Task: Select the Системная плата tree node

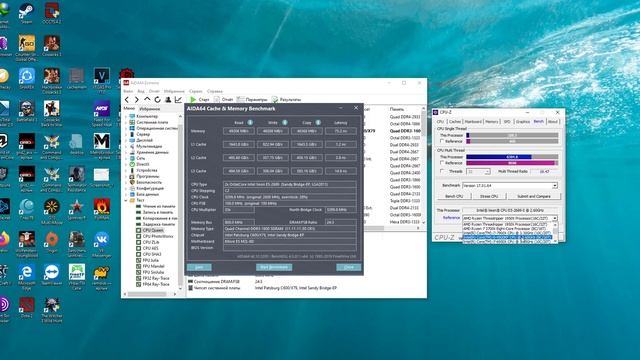Action: 149,122
